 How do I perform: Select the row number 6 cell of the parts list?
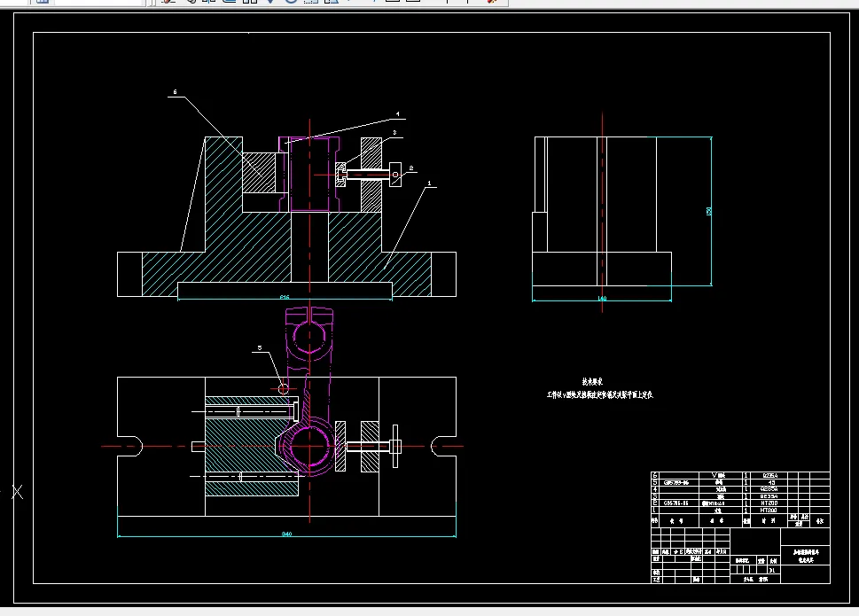654,475
